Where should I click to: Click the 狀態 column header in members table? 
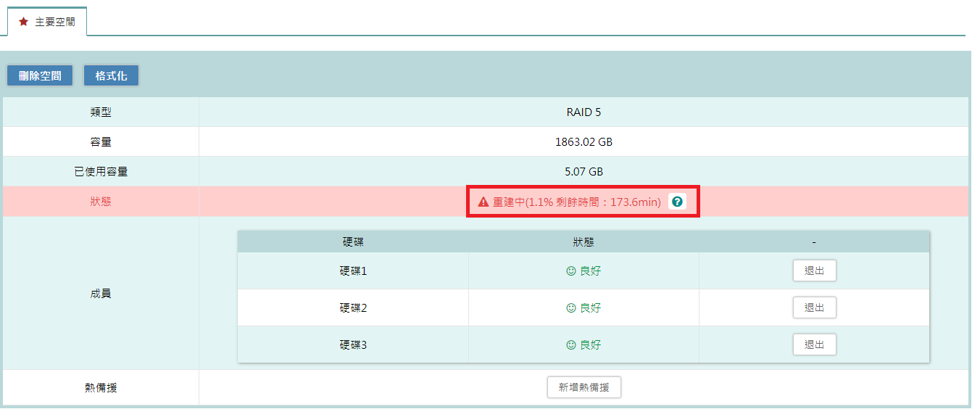[584, 242]
